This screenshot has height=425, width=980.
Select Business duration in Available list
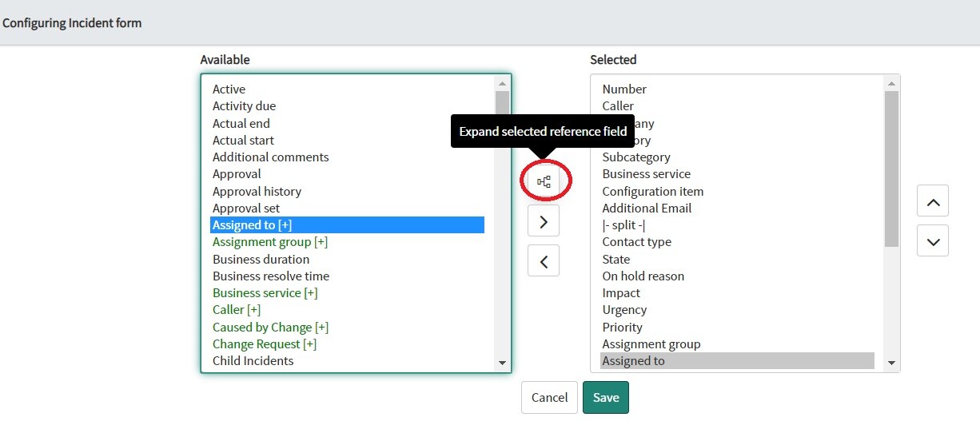click(x=347, y=260)
